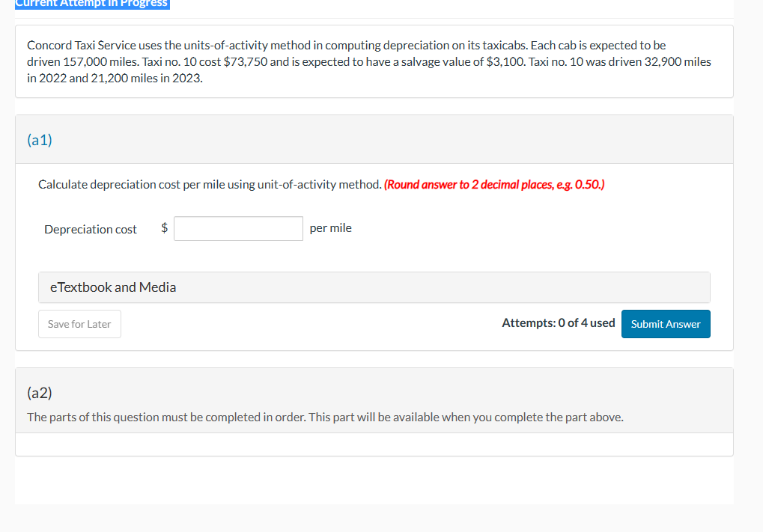Screen dimensions: 763x532
Task: Expand the (a1) section header
Action: click(x=40, y=139)
